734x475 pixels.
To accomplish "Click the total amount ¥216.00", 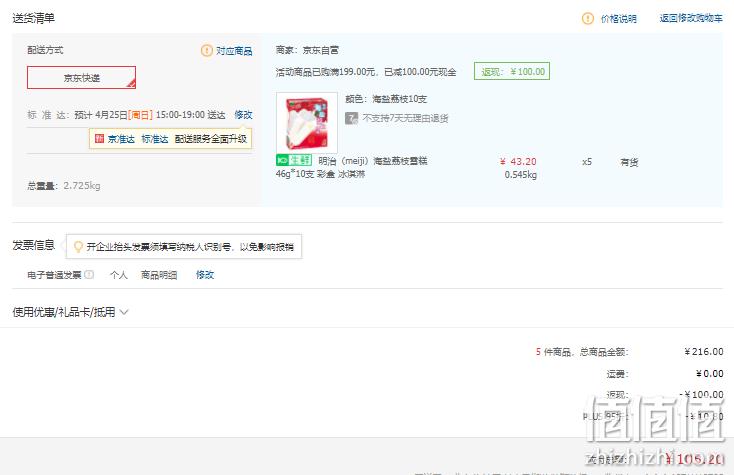I will (704, 351).
